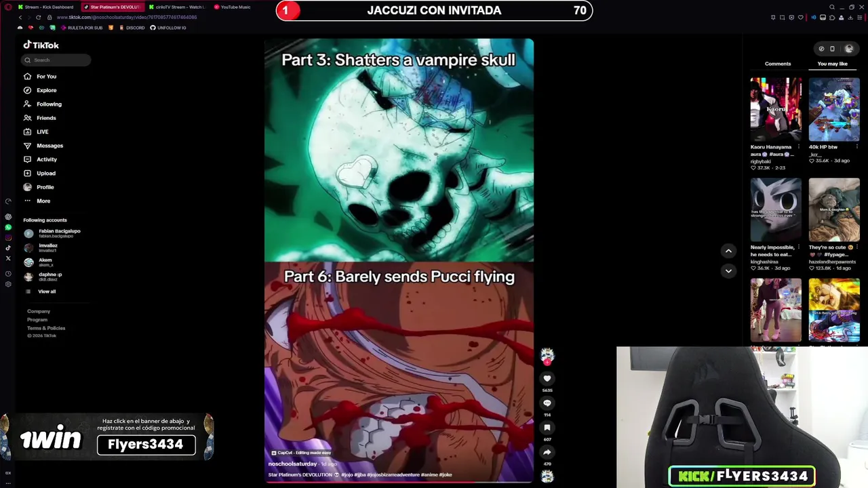Click the TikTok search field
The height and width of the screenshot is (488, 868).
[56, 60]
